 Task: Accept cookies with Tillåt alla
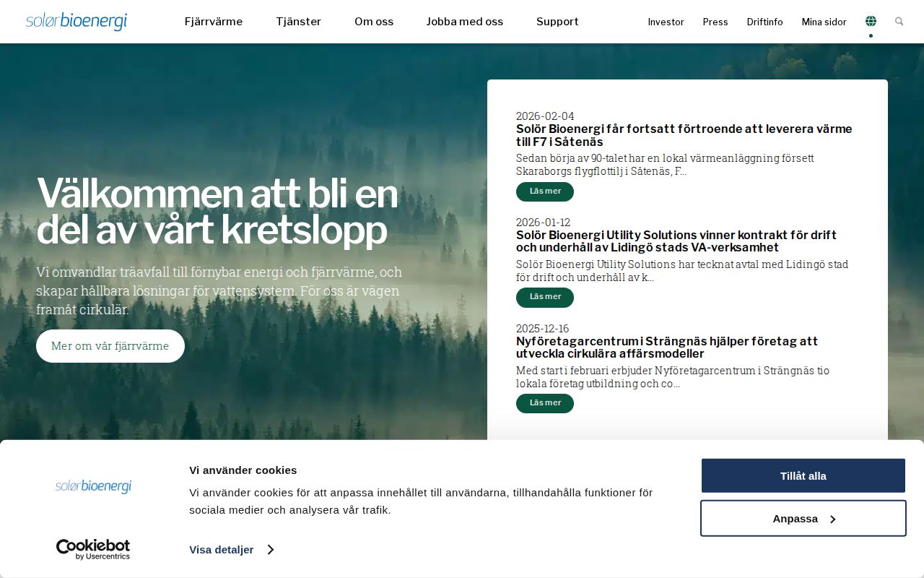click(x=803, y=475)
